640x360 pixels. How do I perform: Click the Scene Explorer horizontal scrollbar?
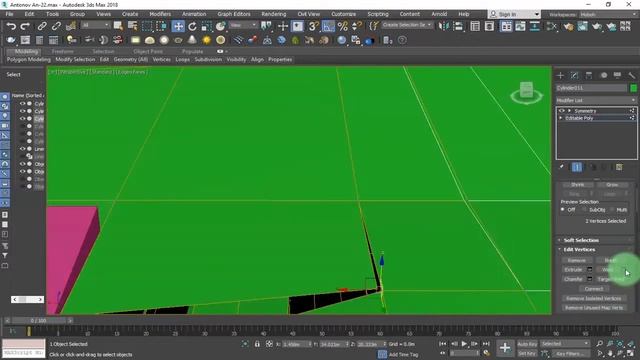pos(27,300)
